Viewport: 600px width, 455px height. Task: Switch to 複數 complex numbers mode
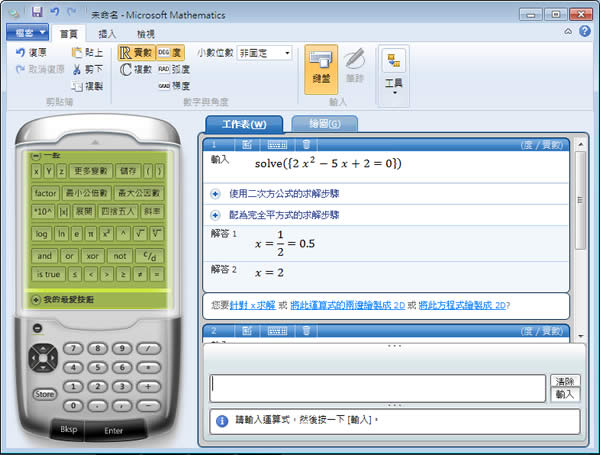click(x=136, y=69)
